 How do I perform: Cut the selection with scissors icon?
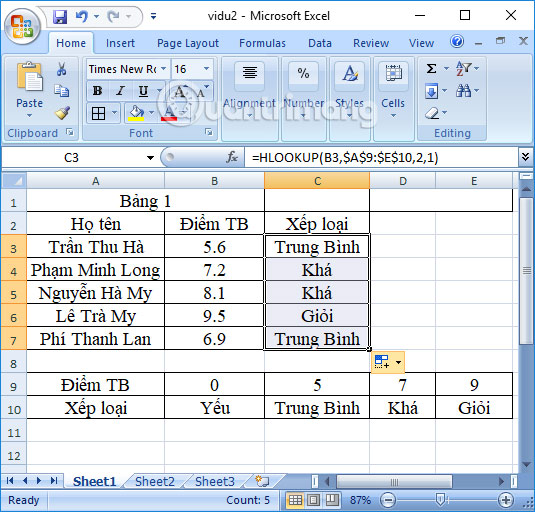61,69
